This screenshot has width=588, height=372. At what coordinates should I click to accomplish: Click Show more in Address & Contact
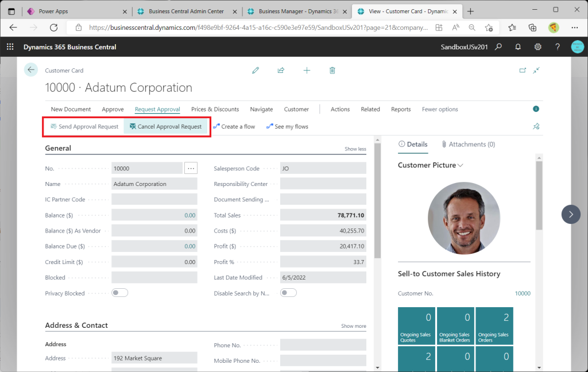point(354,326)
